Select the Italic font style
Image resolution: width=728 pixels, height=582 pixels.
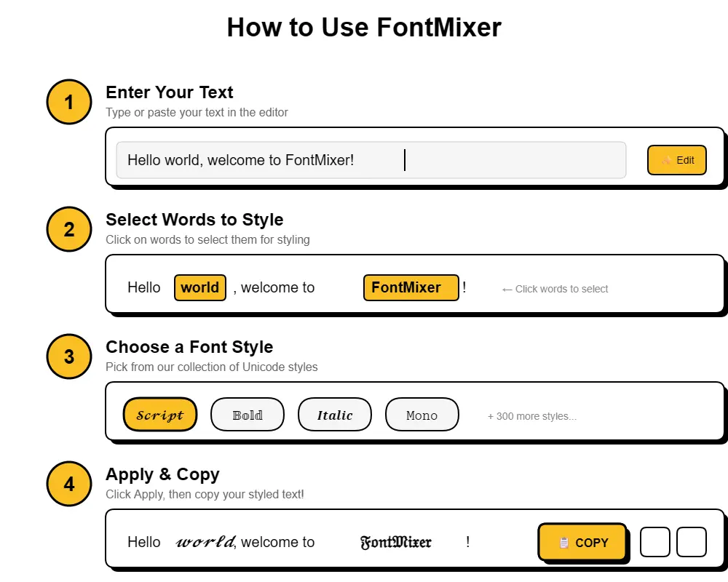[334, 415]
